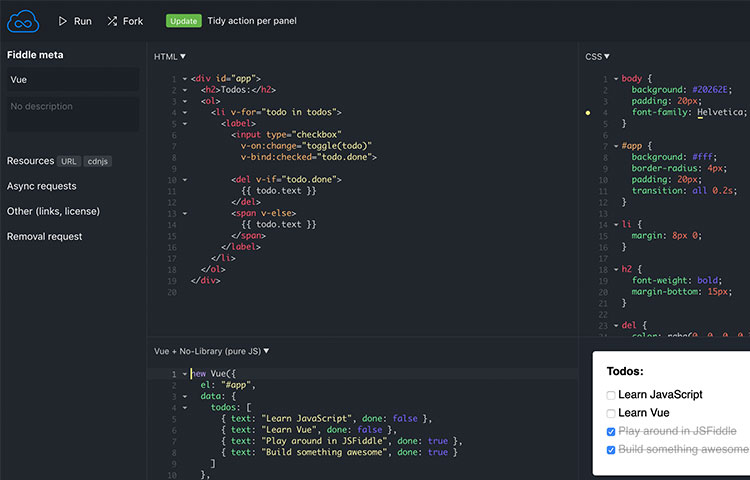Open the CSS panel dropdown

click(x=598, y=57)
